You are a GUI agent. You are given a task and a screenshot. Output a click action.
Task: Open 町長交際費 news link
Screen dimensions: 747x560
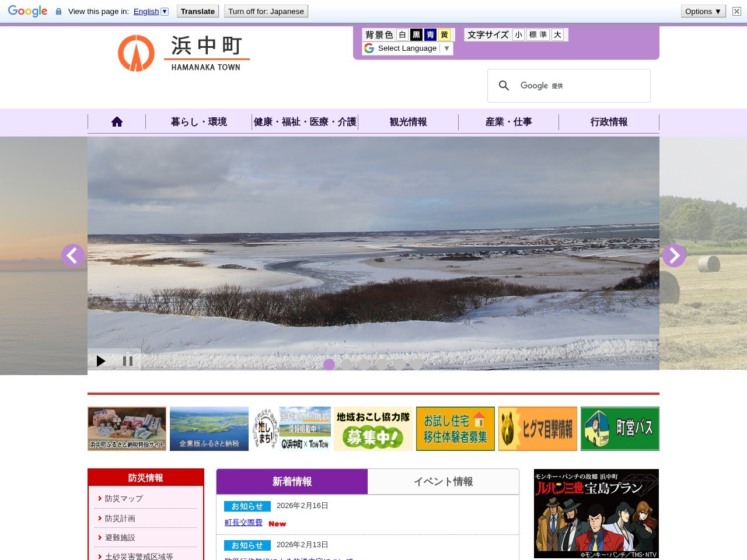click(x=243, y=523)
